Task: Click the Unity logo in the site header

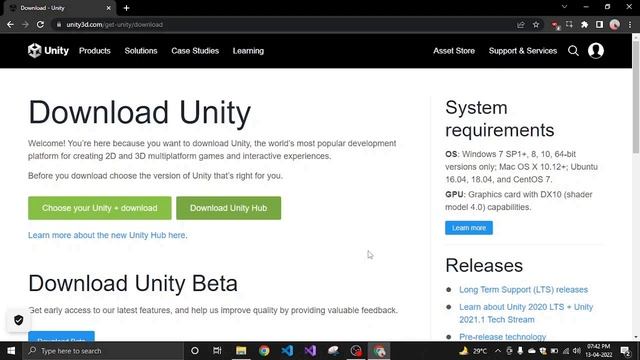Action: [x=48, y=51]
